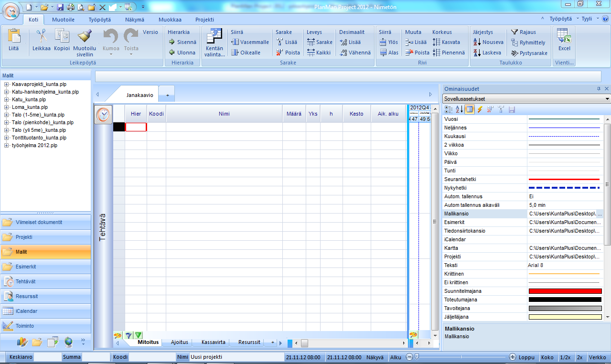This screenshot has height=364, width=611.
Task: Click the categorized view icon in Ominaisuudet
Action: pos(448,109)
